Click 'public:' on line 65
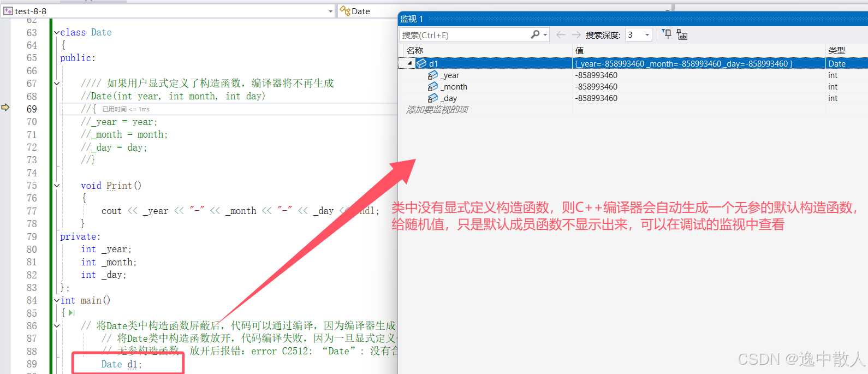This screenshot has height=374, width=868. point(78,58)
